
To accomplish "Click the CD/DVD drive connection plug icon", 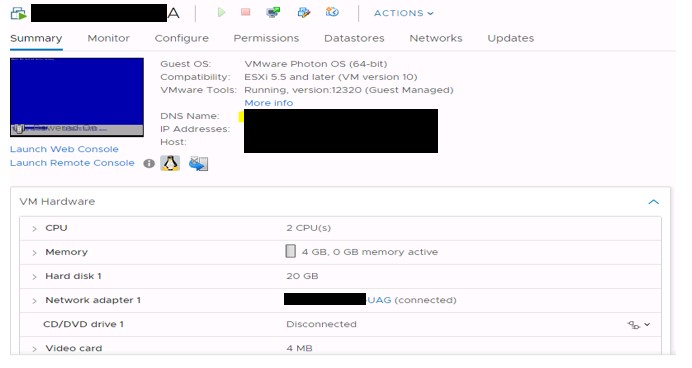I will click(x=633, y=325).
